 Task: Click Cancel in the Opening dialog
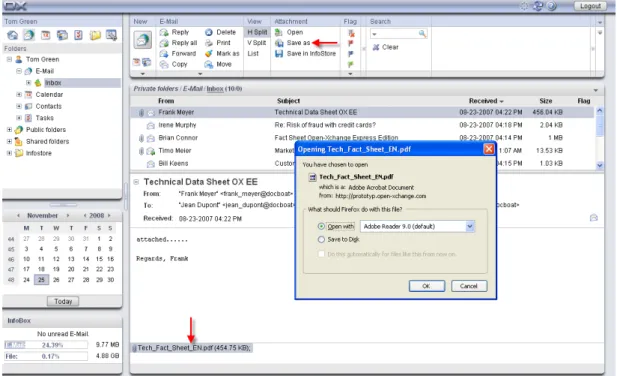tap(469, 286)
